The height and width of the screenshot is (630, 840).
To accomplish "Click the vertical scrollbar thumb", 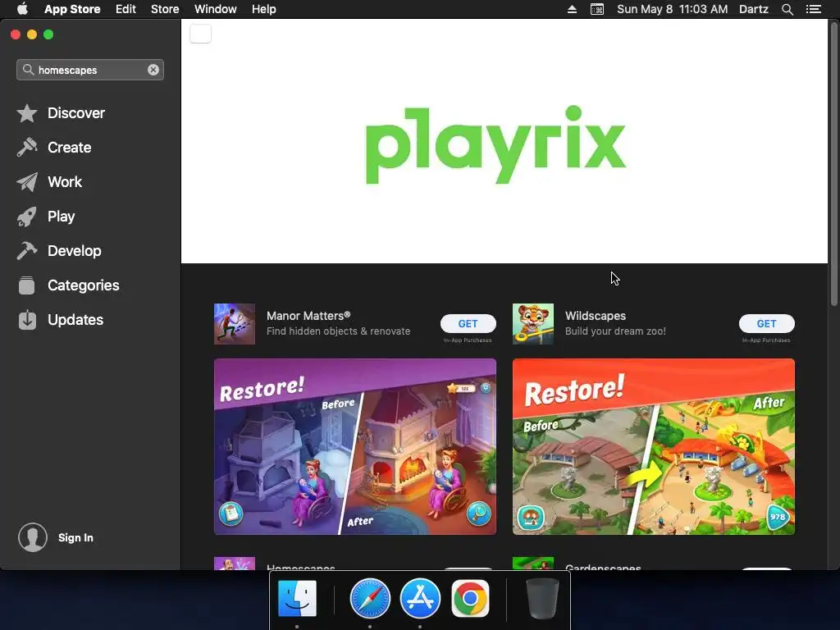I will coord(833,163).
